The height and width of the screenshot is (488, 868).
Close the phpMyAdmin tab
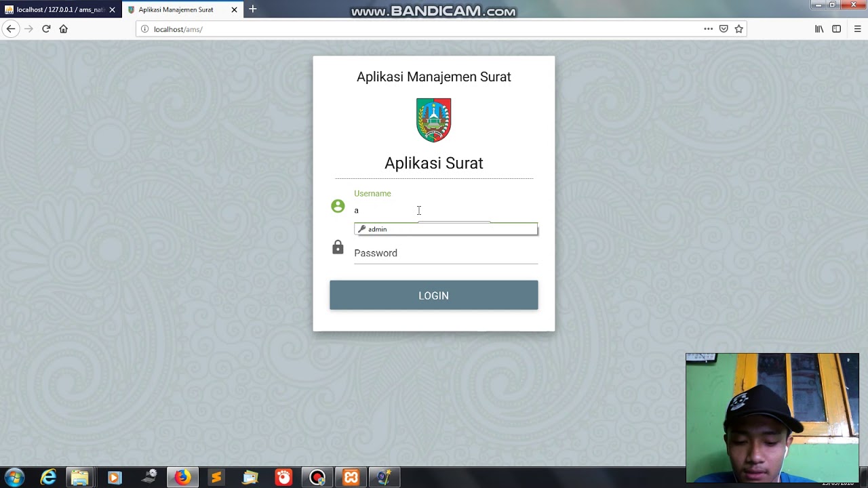pyautogui.click(x=113, y=9)
